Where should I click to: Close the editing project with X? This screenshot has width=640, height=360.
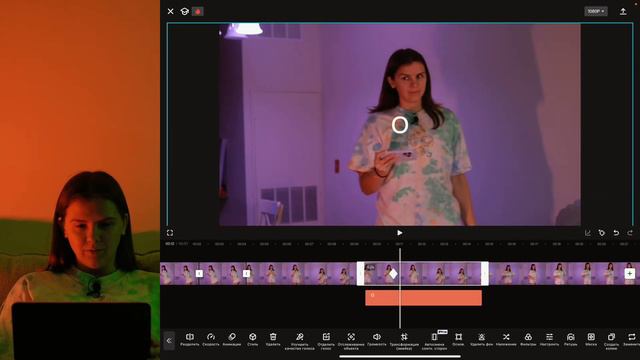171,11
